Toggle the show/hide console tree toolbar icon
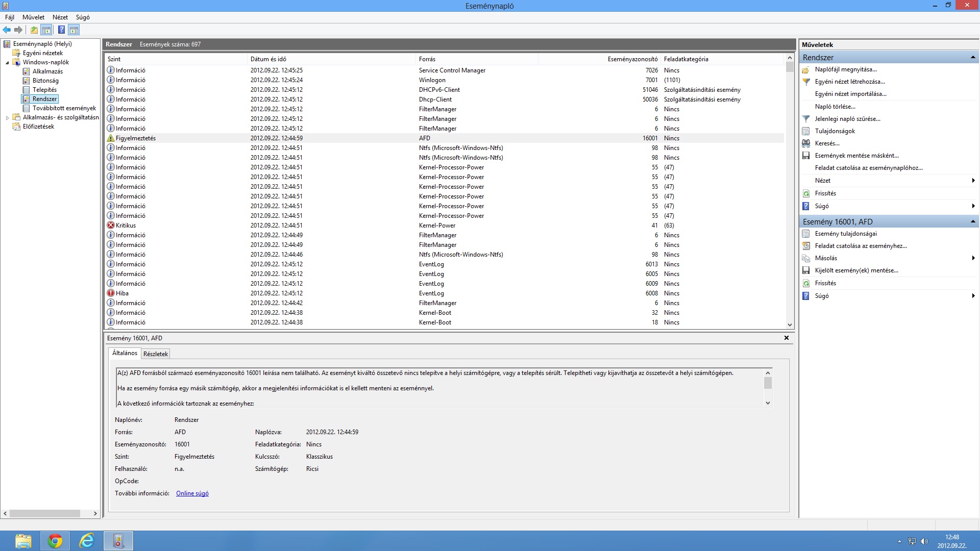Screen dimensions: 980x551 pyautogui.click(x=46, y=30)
